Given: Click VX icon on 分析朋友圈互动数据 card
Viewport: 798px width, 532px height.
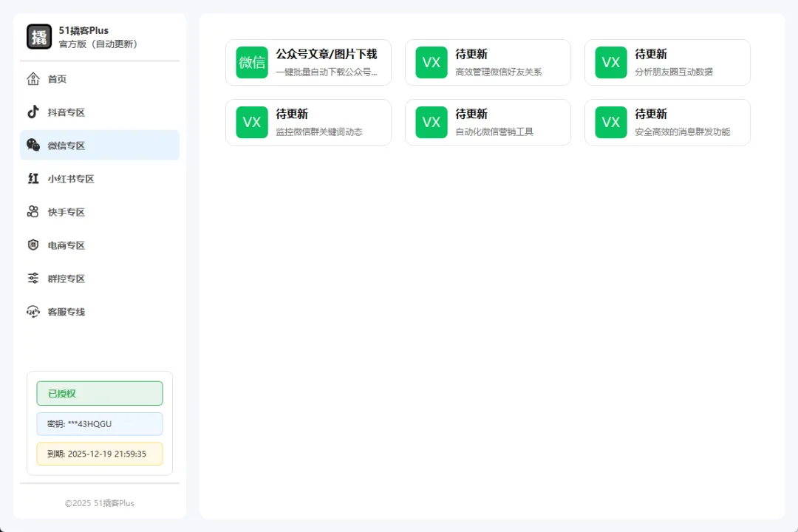Looking at the screenshot, I should click(x=611, y=63).
